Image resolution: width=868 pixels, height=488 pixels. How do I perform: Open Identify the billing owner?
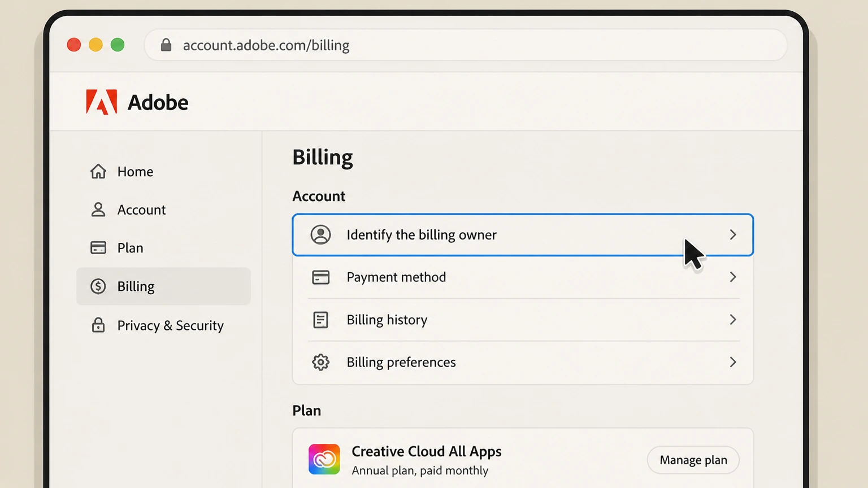[x=523, y=234]
